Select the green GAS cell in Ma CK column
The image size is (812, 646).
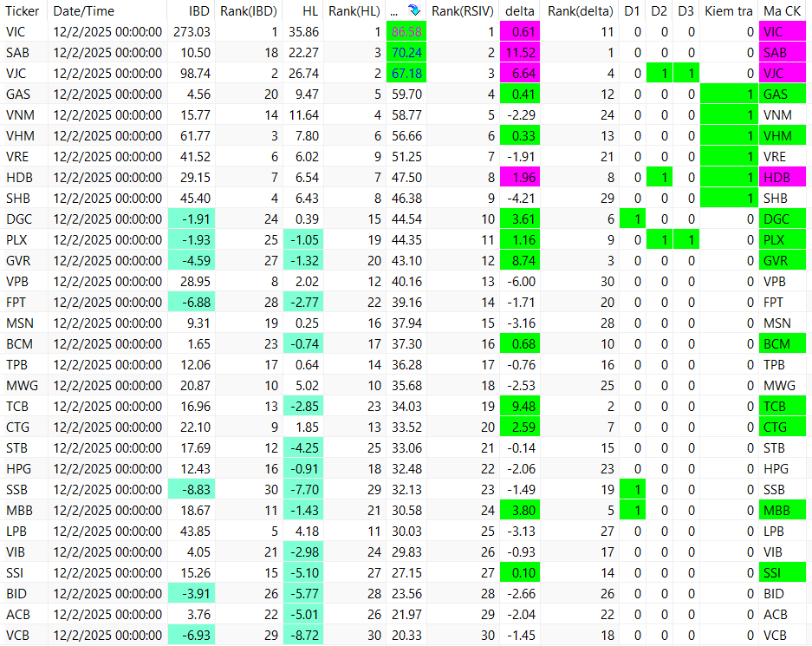click(x=783, y=95)
